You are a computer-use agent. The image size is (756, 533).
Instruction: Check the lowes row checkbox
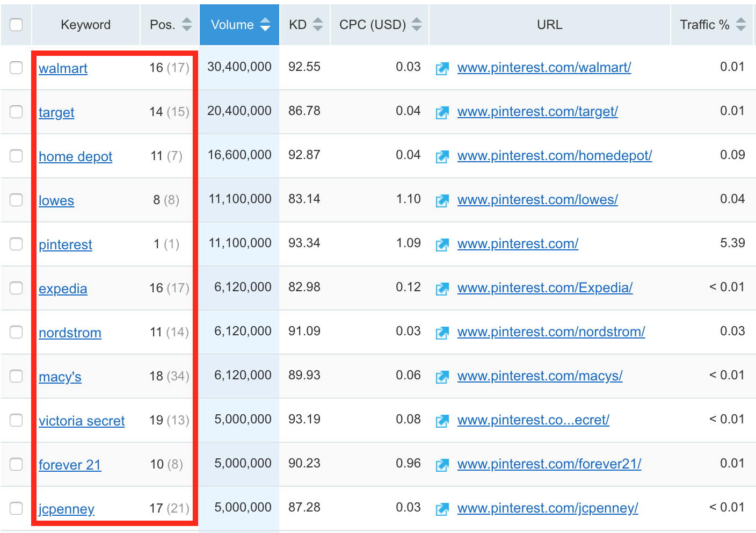(16, 200)
